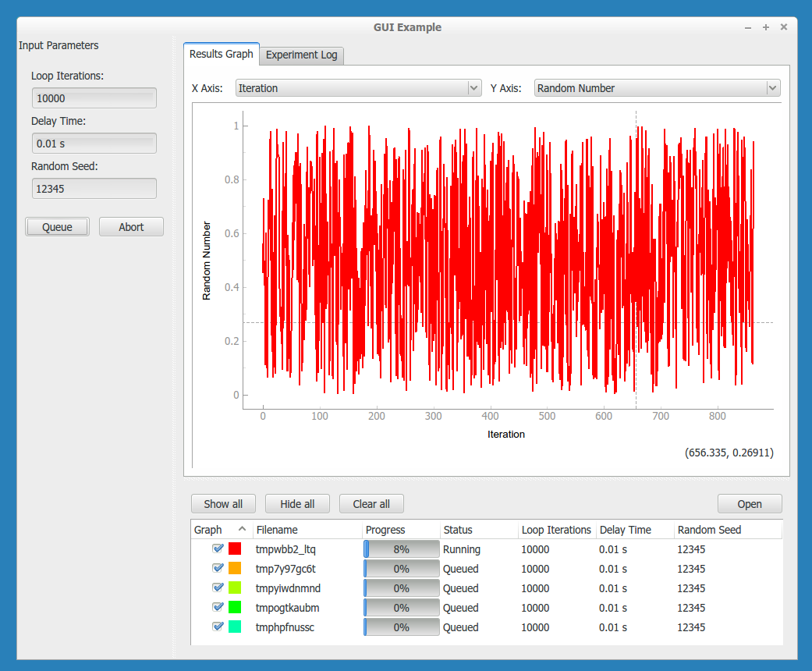
Task: Click the orange swatch next to tmp7y97gc6t
Action: click(235, 569)
